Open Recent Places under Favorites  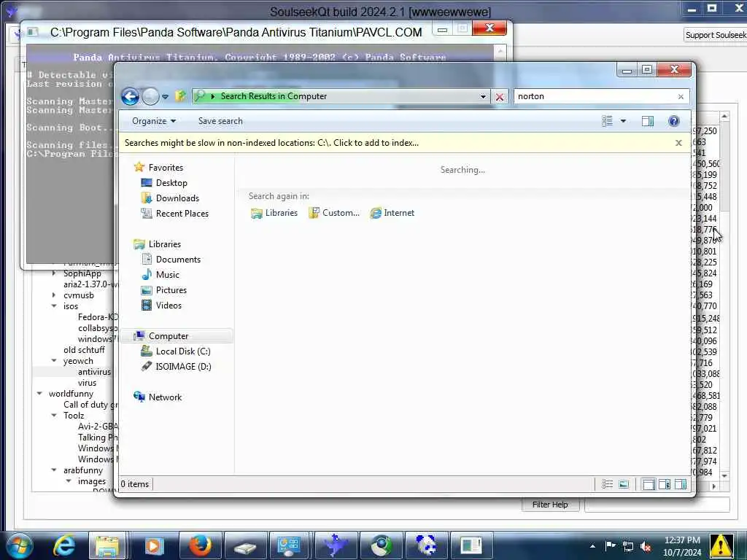point(182,214)
